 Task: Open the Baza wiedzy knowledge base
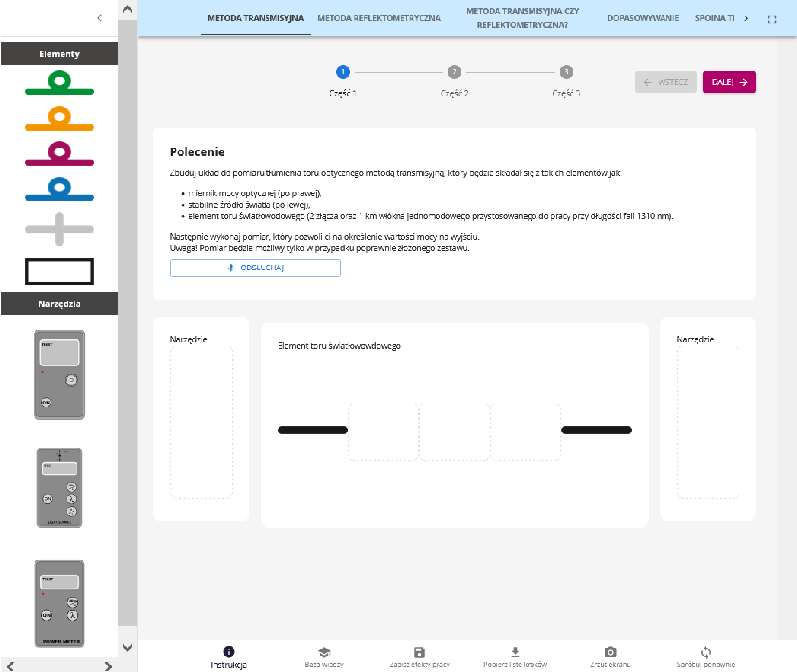point(324,657)
